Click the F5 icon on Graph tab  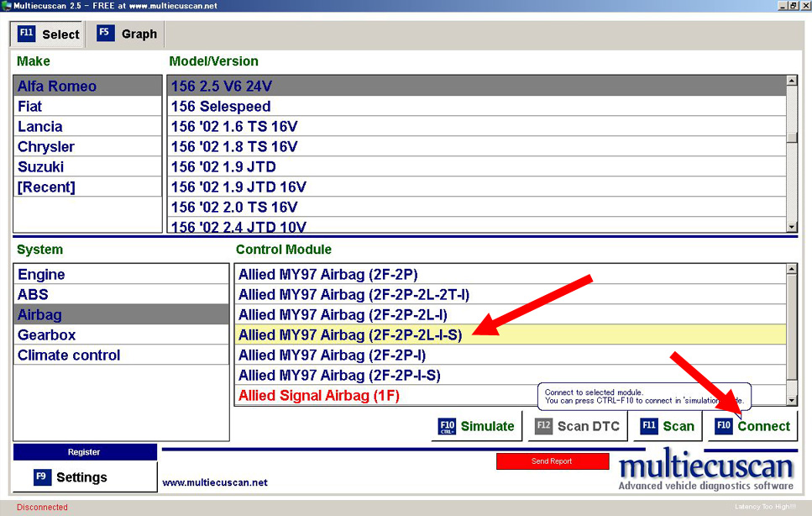point(106,33)
